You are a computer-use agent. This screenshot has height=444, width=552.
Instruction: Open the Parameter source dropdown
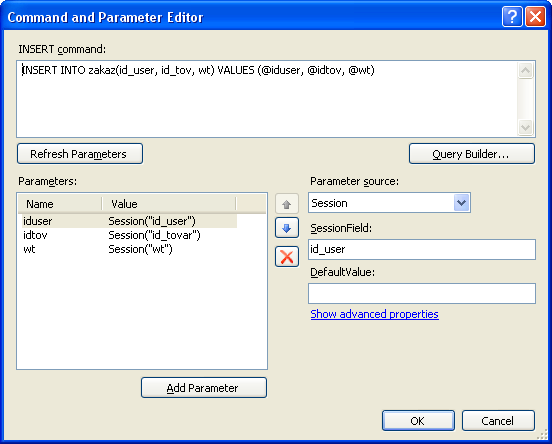(x=461, y=203)
